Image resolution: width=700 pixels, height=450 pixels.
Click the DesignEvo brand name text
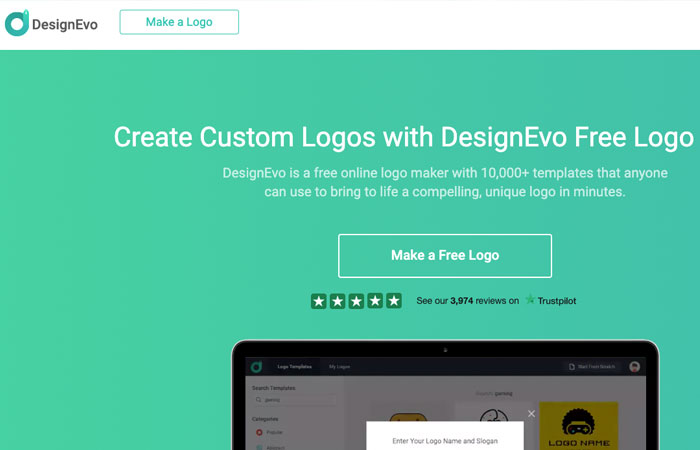[x=65, y=24]
